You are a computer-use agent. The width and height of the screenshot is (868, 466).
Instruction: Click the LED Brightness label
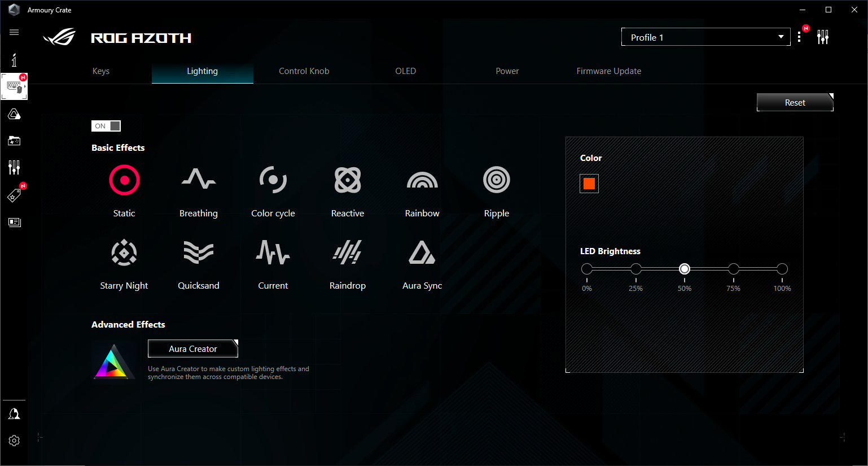[x=610, y=251]
